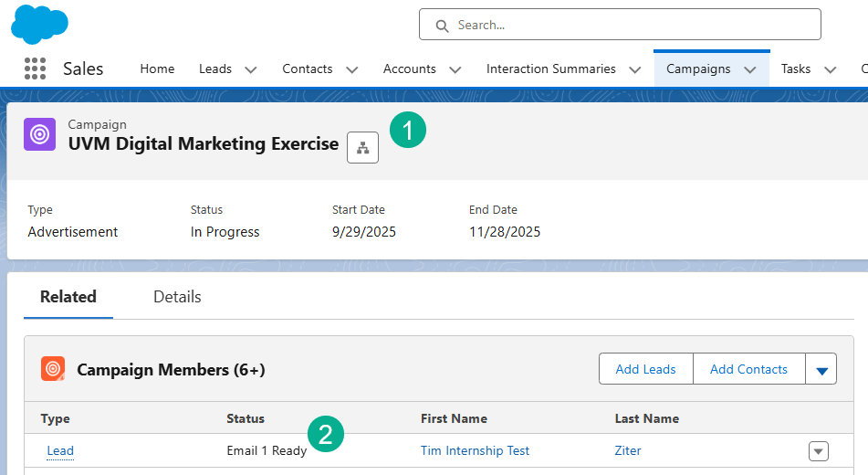Click the Salesforce cloud logo
The height and width of the screenshot is (475, 868).
[39, 24]
